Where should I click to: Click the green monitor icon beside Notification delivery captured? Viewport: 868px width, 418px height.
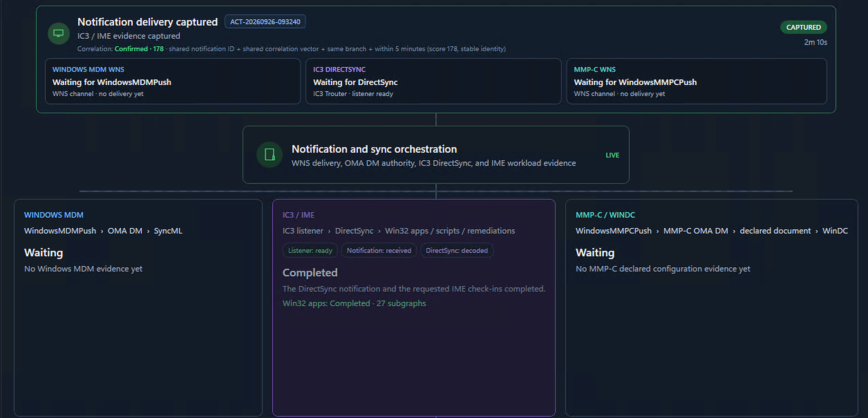click(x=58, y=34)
